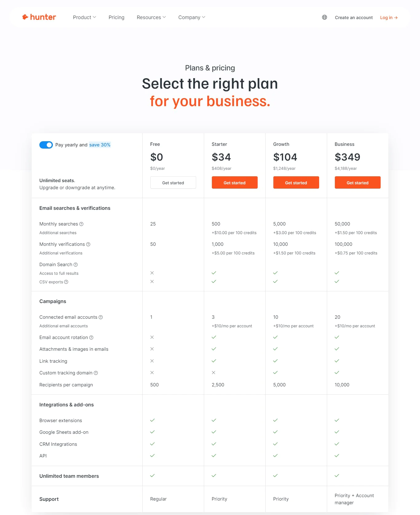Click Create an account link
The width and height of the screenshot is (420, 515).
354,18
